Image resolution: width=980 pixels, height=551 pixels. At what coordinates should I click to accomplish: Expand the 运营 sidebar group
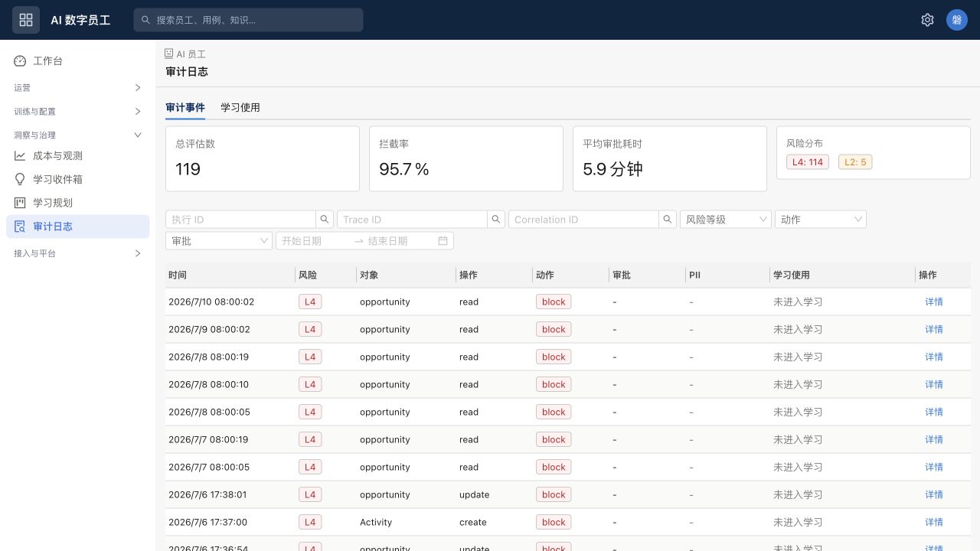(78, 88)
